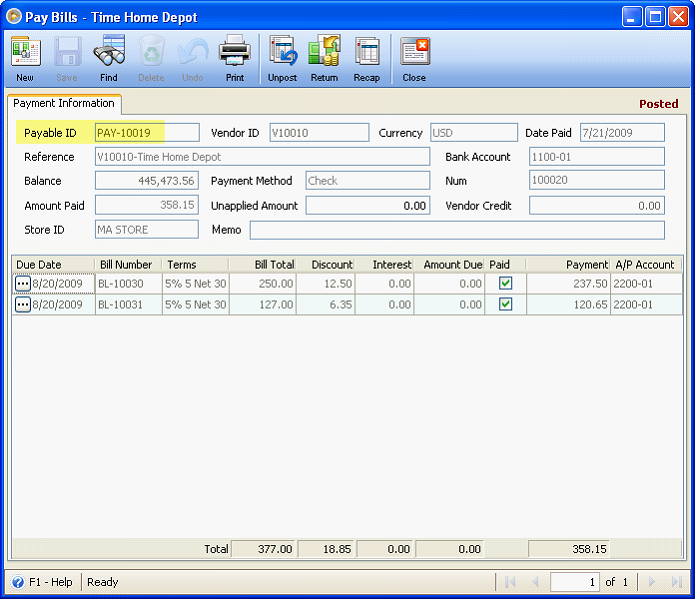Sort by the Bill Number column header

click(127, 264)
